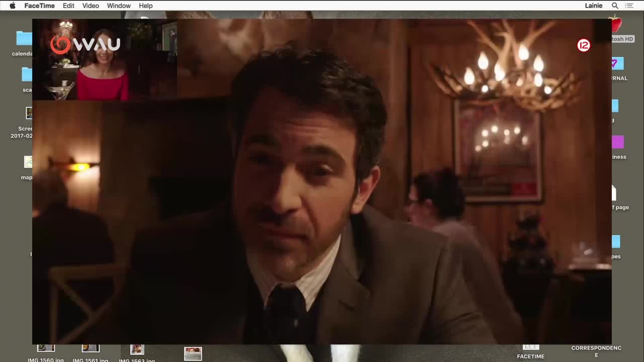The height and width of the screenshot is (362, 644).
Task: Open the Lainie user account menu
Action: coord(594,6)
